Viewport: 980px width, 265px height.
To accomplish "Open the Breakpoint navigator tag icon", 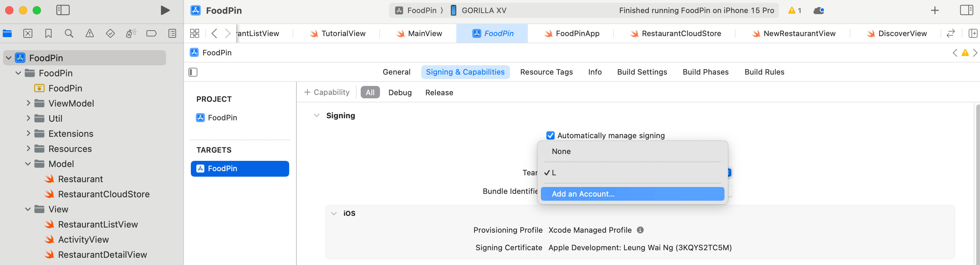I will [151, 33].
